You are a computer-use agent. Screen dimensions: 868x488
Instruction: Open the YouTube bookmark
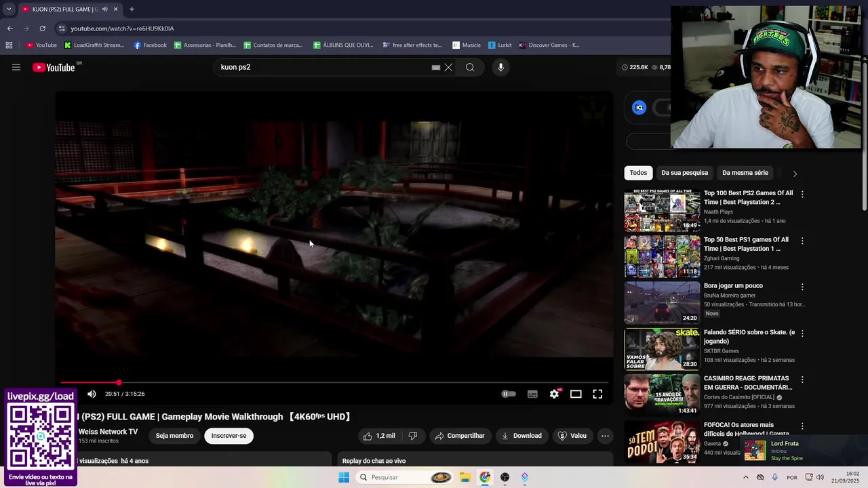[41, 45]
